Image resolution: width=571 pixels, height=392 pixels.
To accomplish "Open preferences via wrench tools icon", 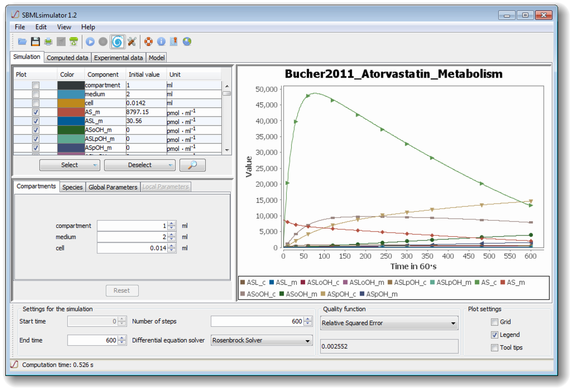I will pos(132,41).
